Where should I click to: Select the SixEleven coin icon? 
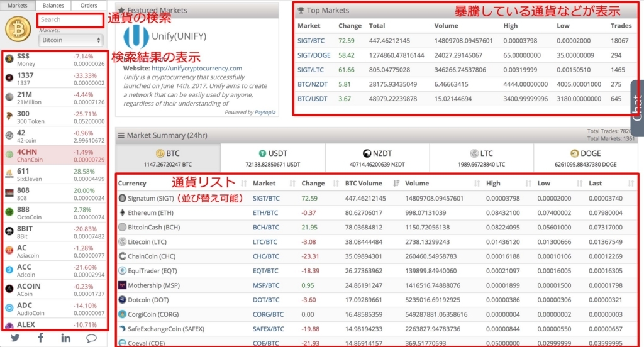[x=9, y=173]
